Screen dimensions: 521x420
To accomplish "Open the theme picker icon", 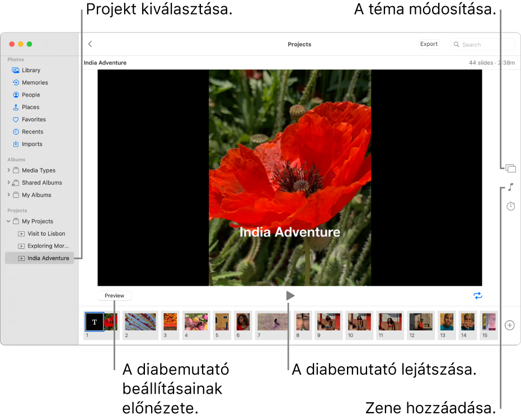I will [511, 168].
